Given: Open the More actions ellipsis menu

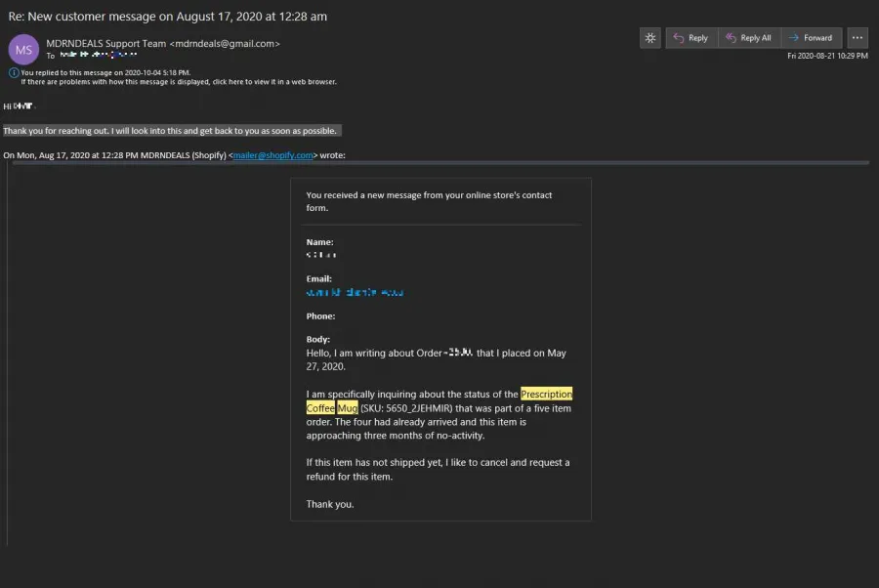Looking at the screenshot, I should click(857, 38).
